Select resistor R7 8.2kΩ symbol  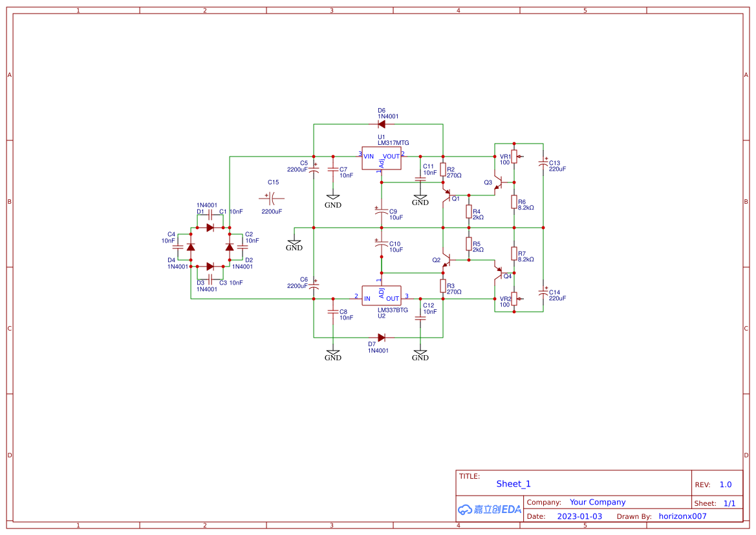point(514,254)
